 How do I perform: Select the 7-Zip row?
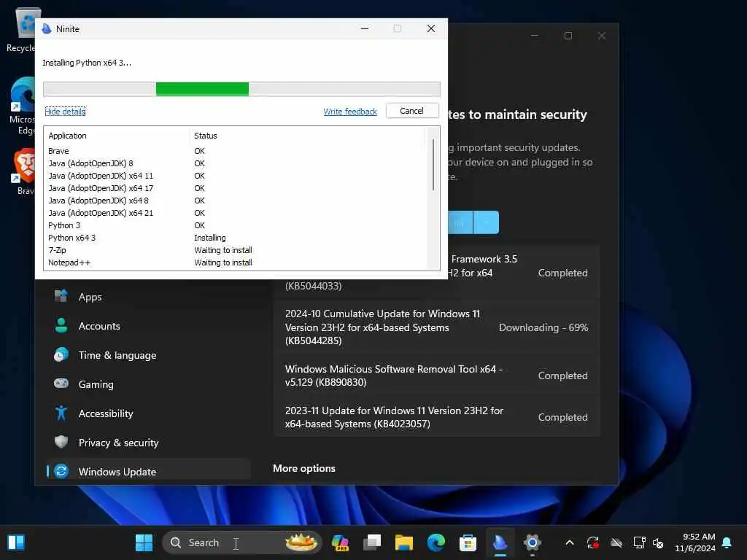[236, 250]
